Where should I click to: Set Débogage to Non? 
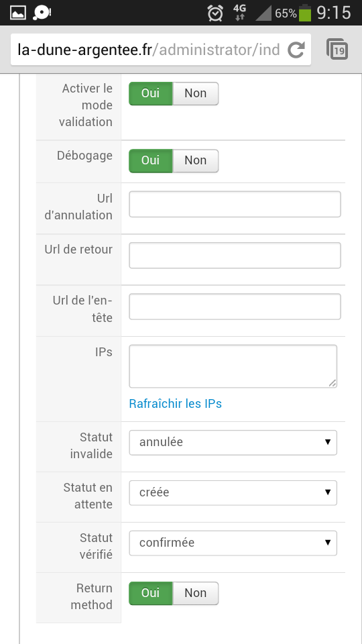pyautogui.click(x=195, y=160)
